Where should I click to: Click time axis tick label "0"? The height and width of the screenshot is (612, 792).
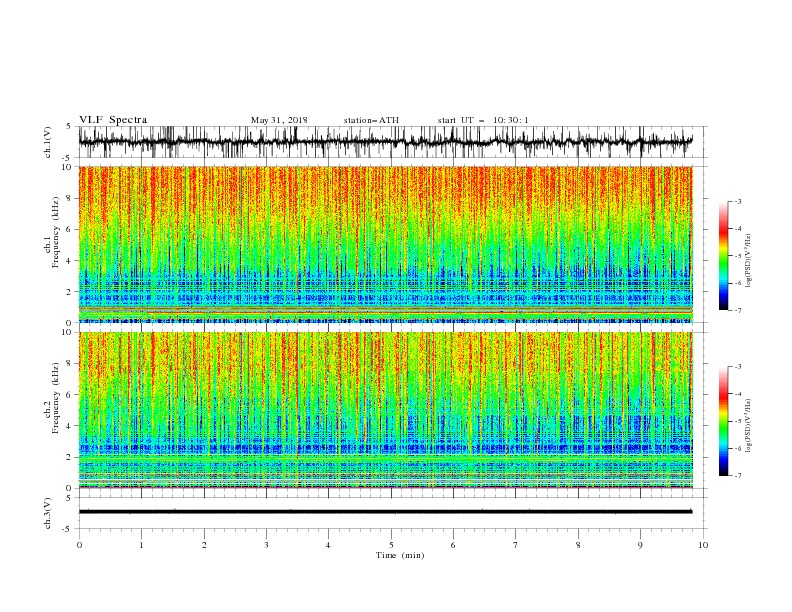[79, 545]
